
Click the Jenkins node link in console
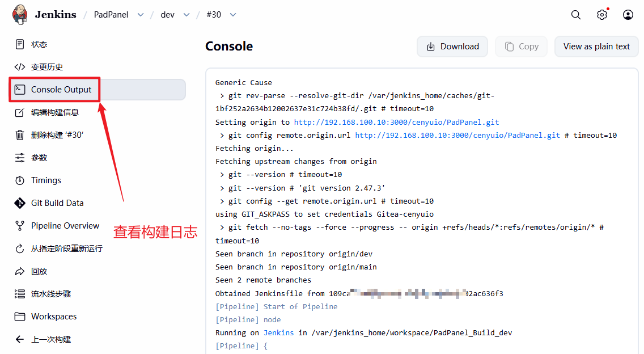pyautogui.click(x=278, y=332)
